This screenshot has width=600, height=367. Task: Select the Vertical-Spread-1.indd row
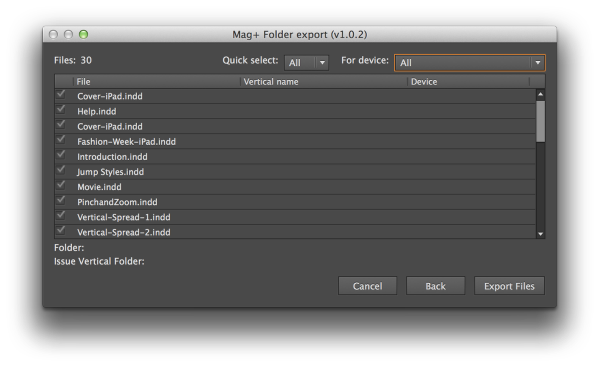[295, 217]
